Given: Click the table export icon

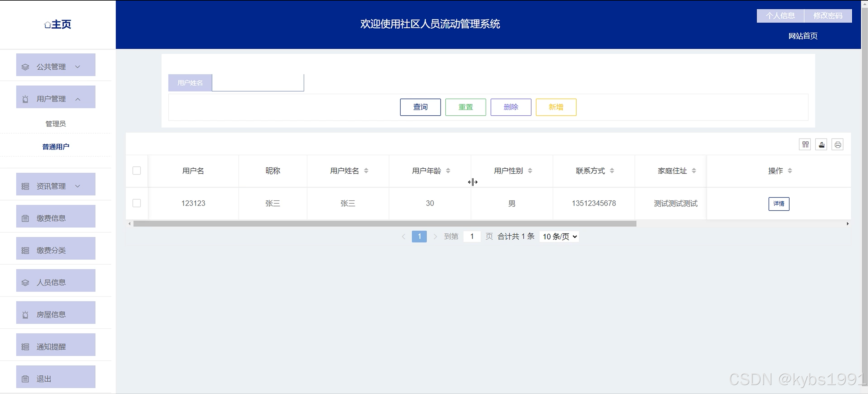Looking at the screenshot, I should pyautogui.click(x=821, y=145).
